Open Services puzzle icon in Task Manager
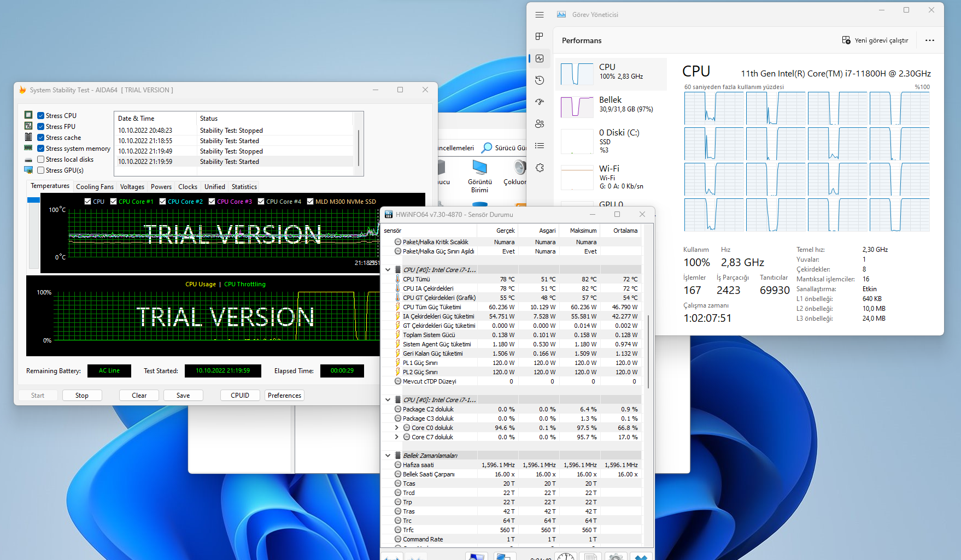Viewport: 961px width, 560px height. 540,168
